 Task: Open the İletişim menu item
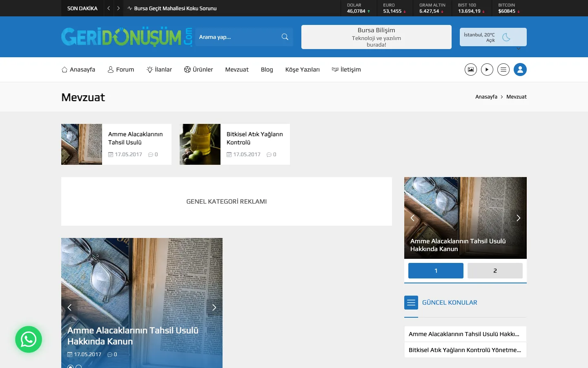[346, 70]
